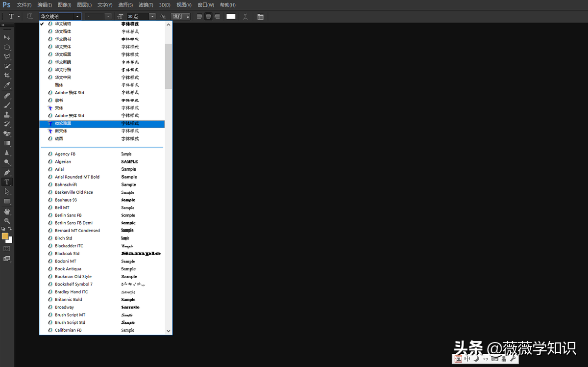Select the Path Selection tool

coord(7,191)
